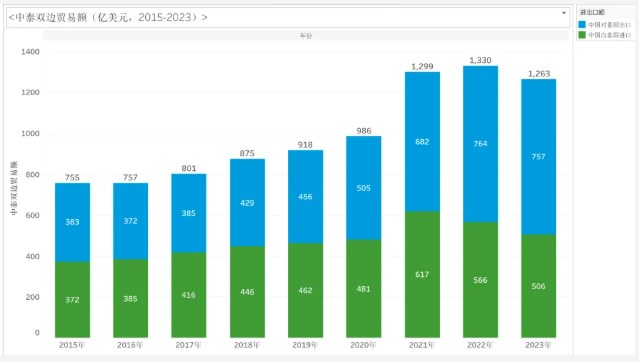639x362 pixels.
Task: Click the total label 1,330
Action: (480, 60)
